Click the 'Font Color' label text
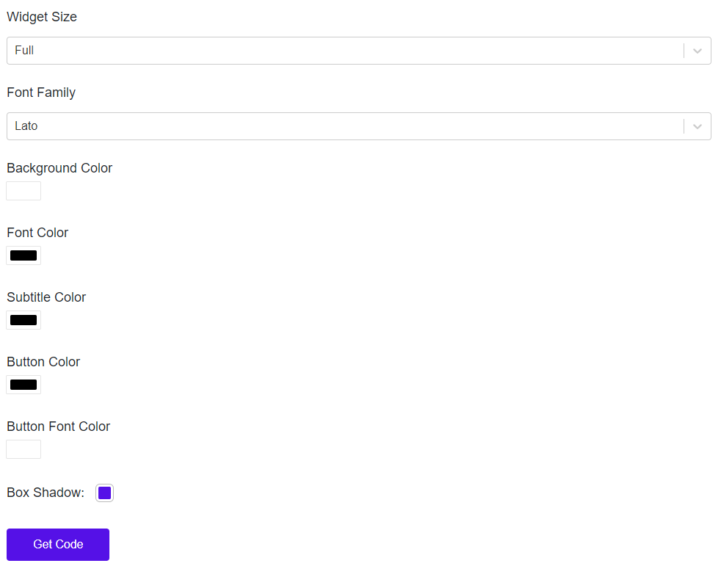The width and height of the screenshot is (721, 588). [x=37, y=233]
